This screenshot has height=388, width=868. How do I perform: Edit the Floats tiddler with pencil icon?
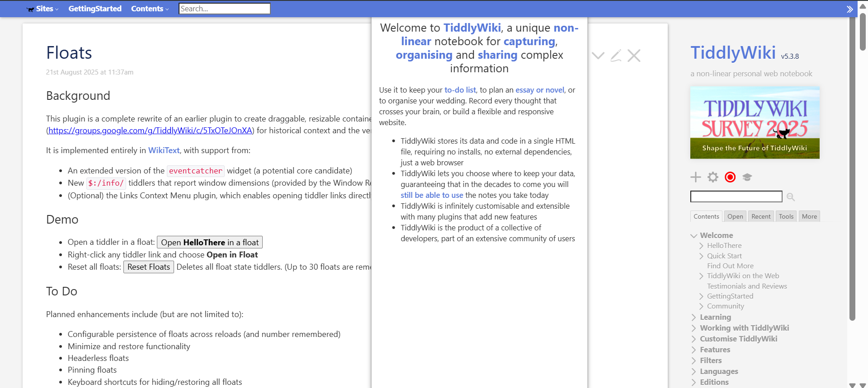pyautogui.click(x=616, y=56)
